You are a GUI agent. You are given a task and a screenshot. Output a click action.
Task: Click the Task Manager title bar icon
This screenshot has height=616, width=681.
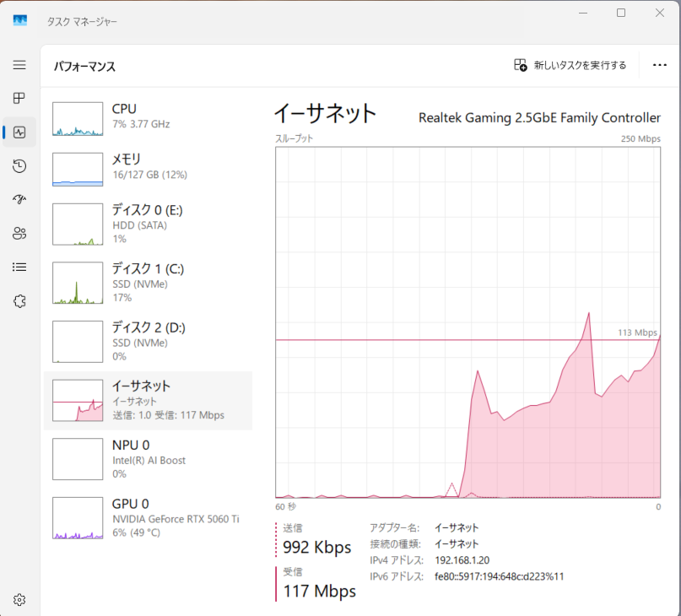[x=19, y=19]
